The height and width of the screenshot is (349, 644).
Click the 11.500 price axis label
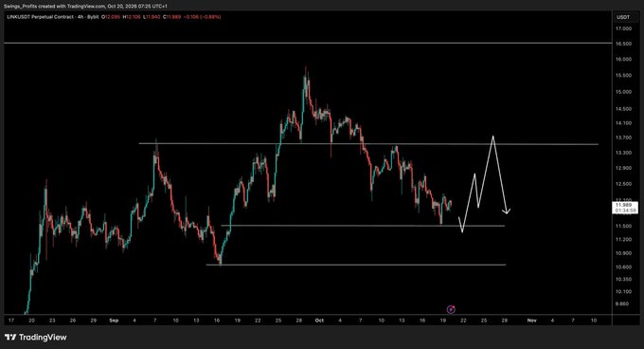click(623, 226)
